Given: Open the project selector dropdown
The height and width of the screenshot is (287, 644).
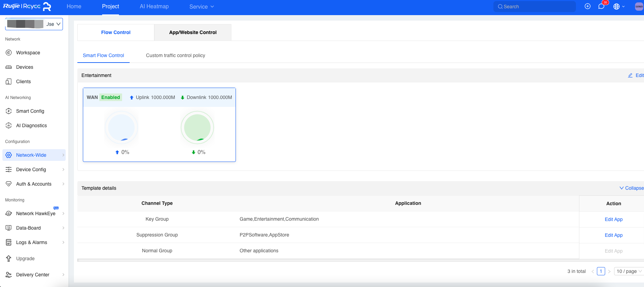Looking at the screenshot, I should pos(34,24).
